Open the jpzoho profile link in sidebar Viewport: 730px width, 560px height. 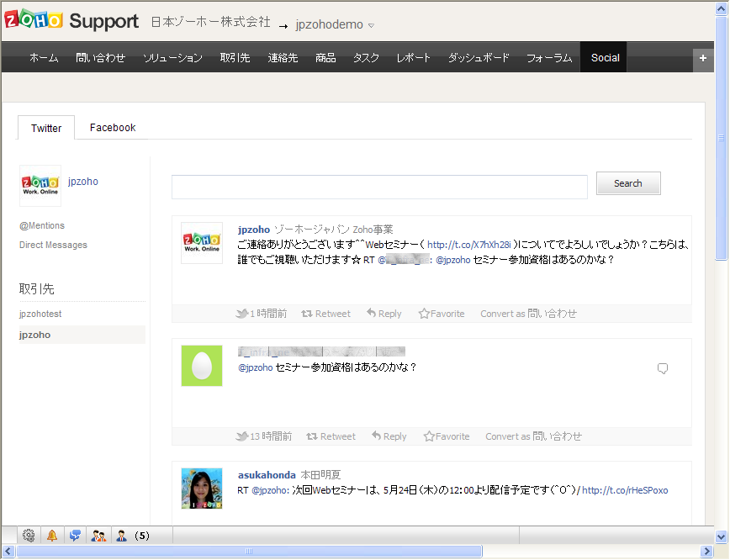click(x=83, y=182)
